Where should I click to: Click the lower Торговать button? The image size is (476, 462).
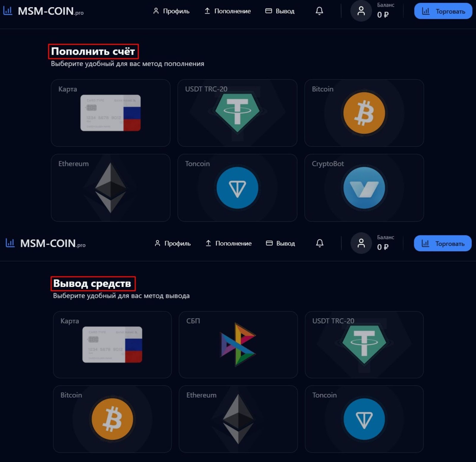(x=443, y=243)
